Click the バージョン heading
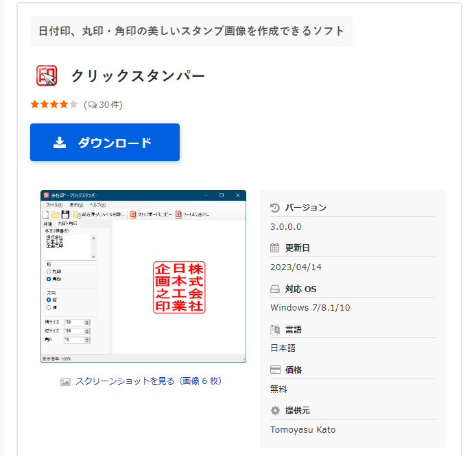The width and height of the screenshot is (476, 456). pyautogui.click(x=305, y=208)
